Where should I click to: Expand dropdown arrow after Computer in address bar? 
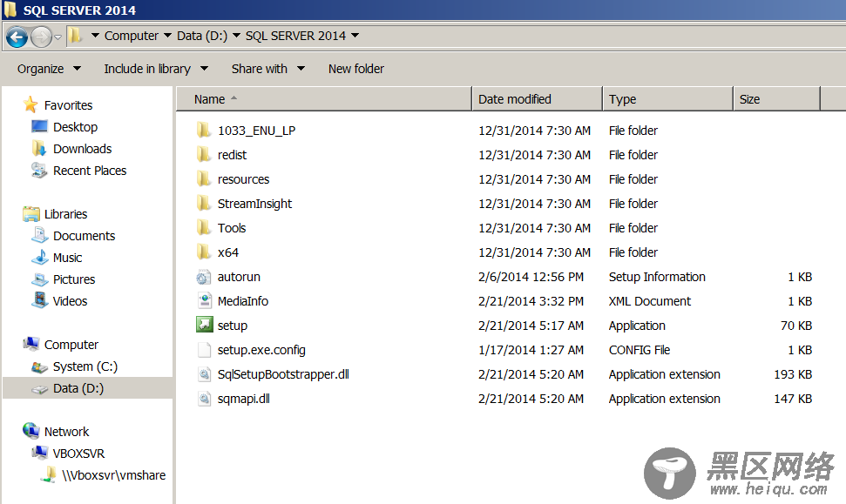(x=167, y=36)
